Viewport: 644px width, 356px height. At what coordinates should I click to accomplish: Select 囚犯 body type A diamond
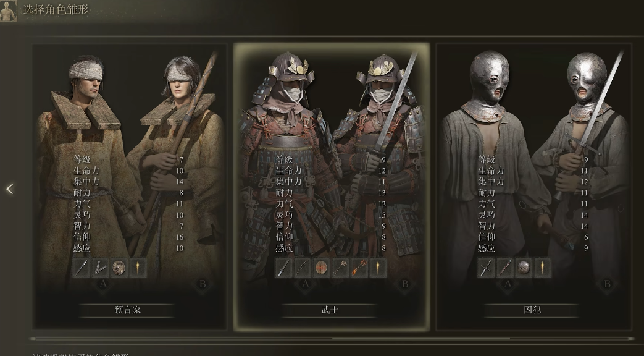click(507, 284)
